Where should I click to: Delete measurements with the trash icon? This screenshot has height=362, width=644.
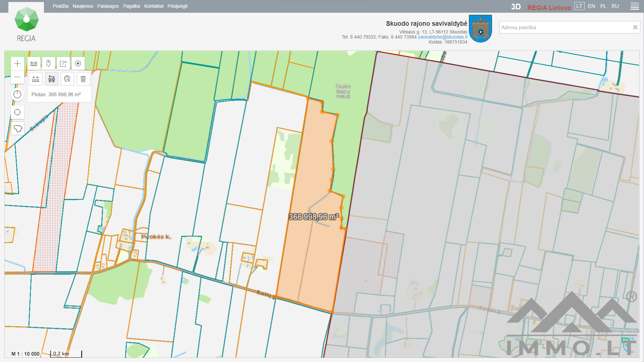click(83, 79)
